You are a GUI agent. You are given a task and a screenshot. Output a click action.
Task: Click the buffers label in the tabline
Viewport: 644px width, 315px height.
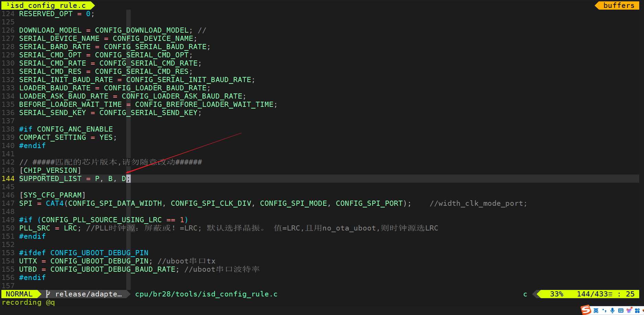click(x=619, y=5)
